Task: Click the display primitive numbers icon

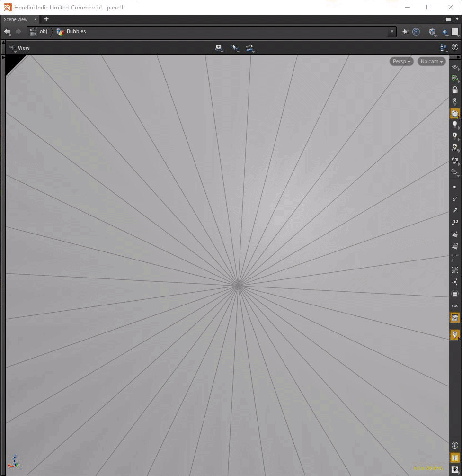Action: point(455,246)
